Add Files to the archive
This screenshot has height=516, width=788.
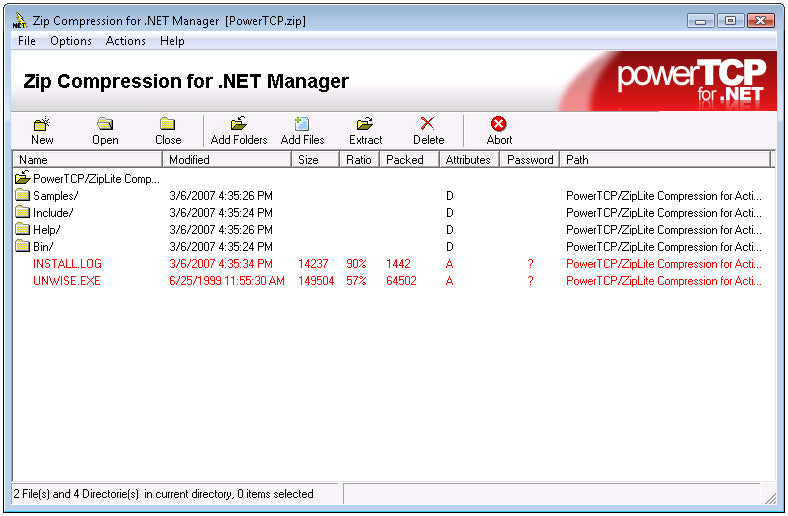[x=302, y=131]
